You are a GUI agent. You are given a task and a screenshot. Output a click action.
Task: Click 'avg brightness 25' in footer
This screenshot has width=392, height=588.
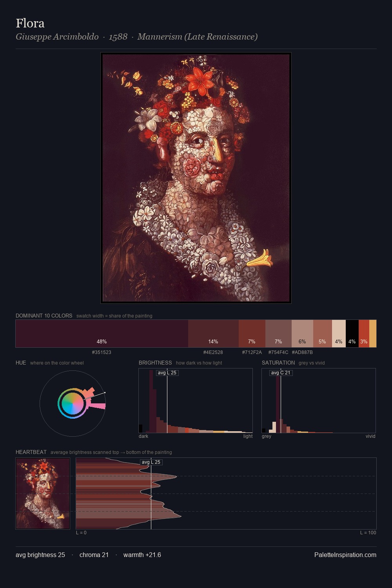click(40, 555)
